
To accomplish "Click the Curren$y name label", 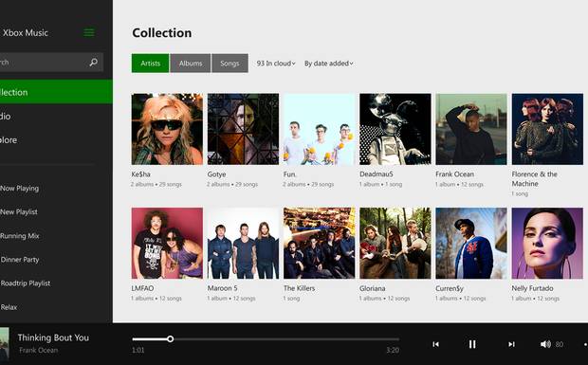I will pyautogui.click(x=450, y=288).
